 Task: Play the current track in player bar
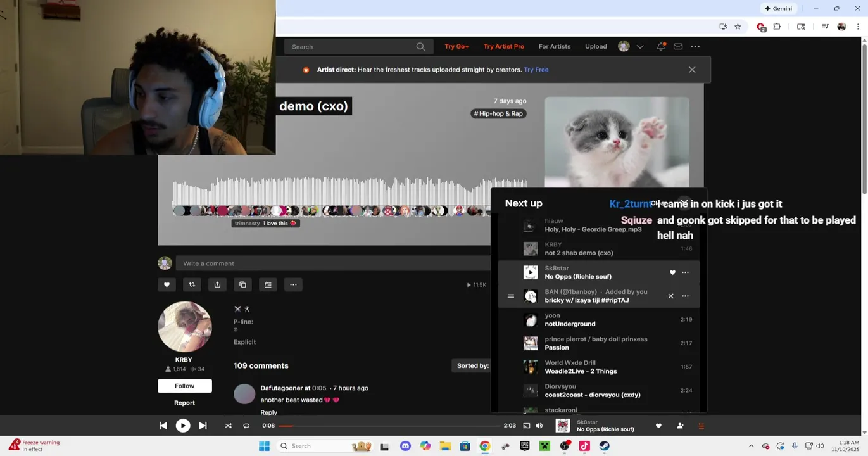pyautogui.click(x=182, y=426)
